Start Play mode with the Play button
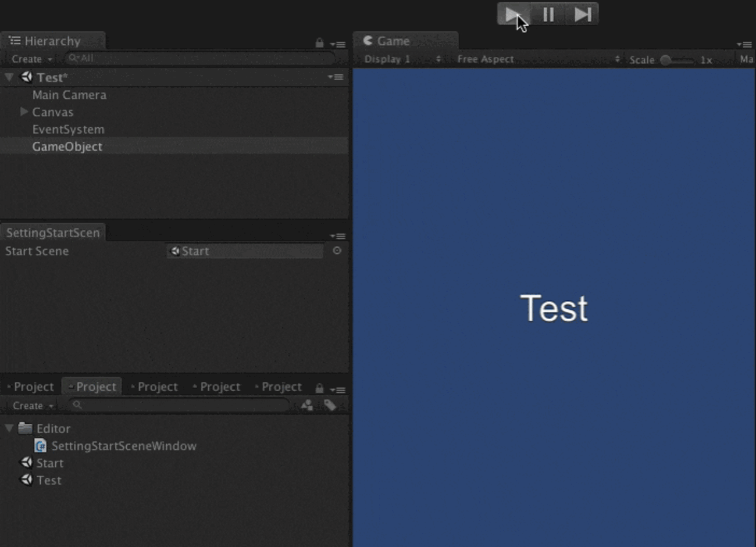This screenshot has width=756, height=547. pyautogui.click(x=513, y=14)
